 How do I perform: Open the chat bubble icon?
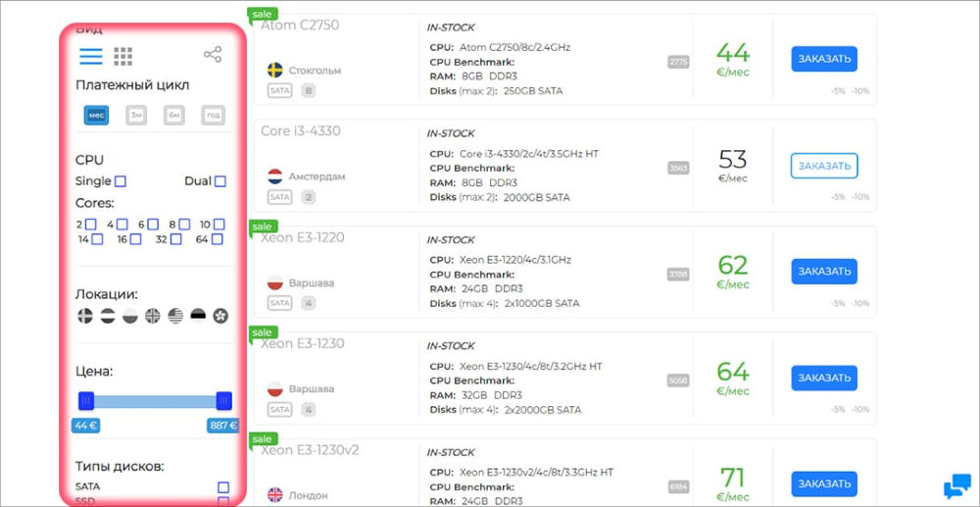(x=956, y=486)
